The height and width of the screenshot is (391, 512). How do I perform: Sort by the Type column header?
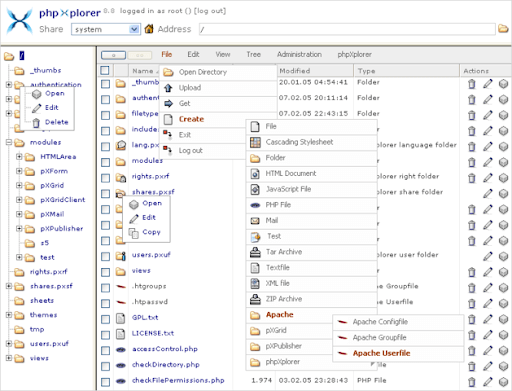[407, 71]
